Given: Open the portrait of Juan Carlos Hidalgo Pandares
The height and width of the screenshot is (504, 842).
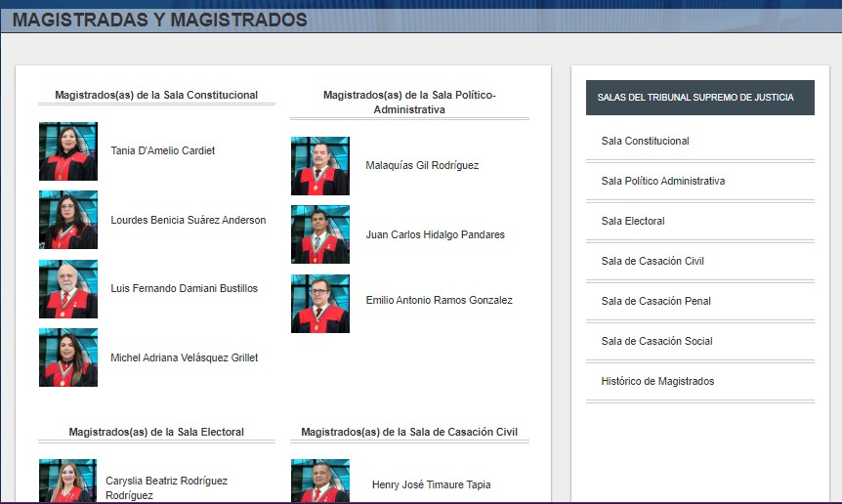Looking at the screenshot, I should (319, 234).
